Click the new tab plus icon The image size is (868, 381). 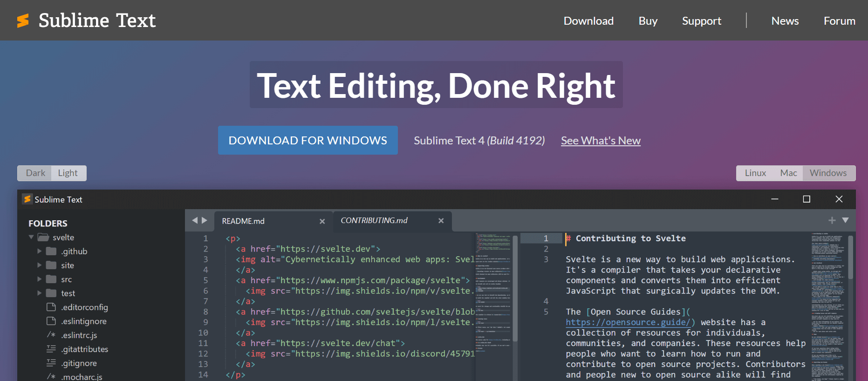pyautogui.click(x=832, y=220)
